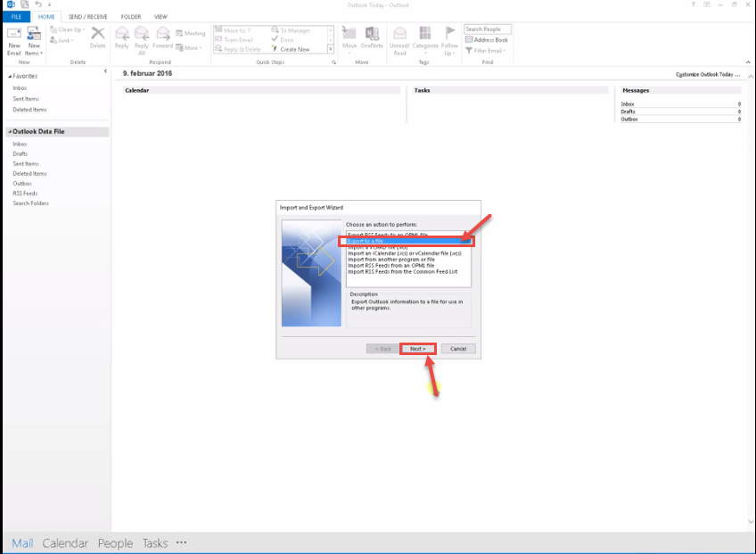Click the Next button in wizard
756x554 pixels.
pyautogui.click(x=417, y=349)
